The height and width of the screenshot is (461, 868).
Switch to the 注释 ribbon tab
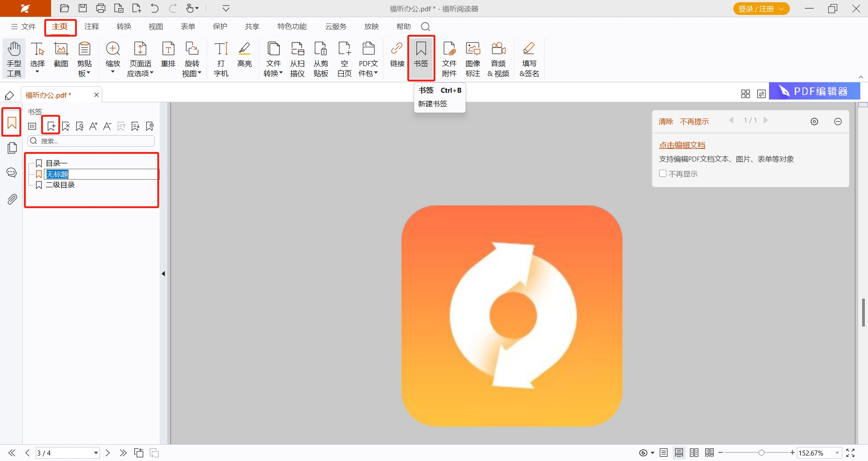[x=92, y=27]
